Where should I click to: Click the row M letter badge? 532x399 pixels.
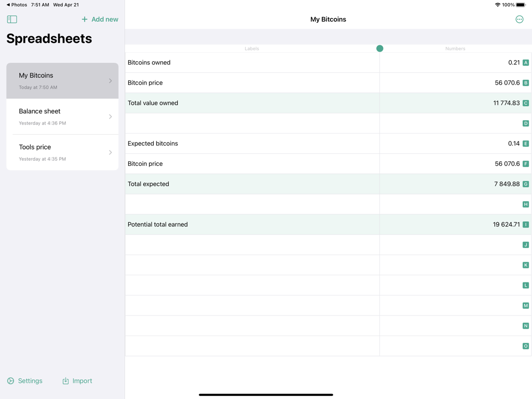pos(526,305)
